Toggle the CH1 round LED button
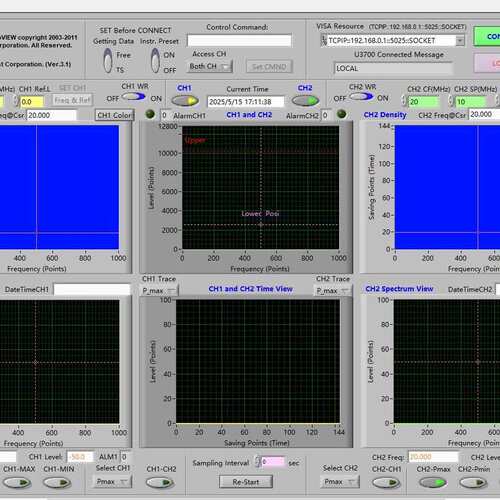This screenshot has height=500, width=500. [x=185, y=101]
